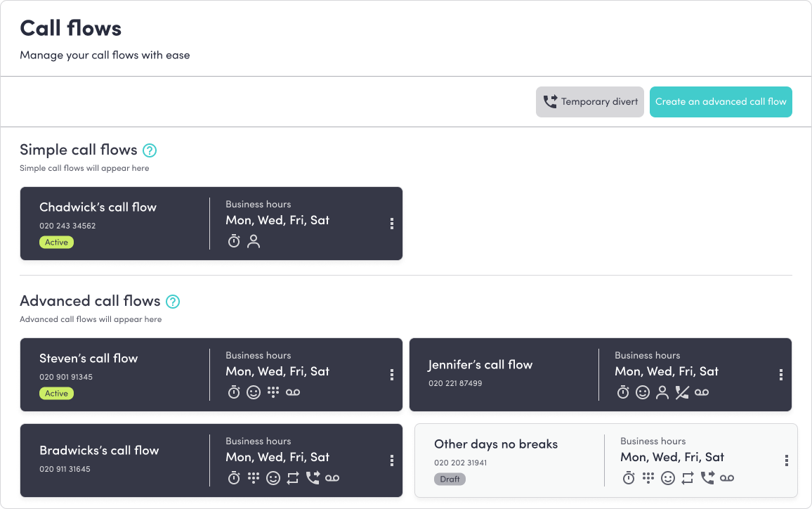Create an advanced call flow
The height and width of the screenshot is (509, 812).
click(x=721, y=102)
